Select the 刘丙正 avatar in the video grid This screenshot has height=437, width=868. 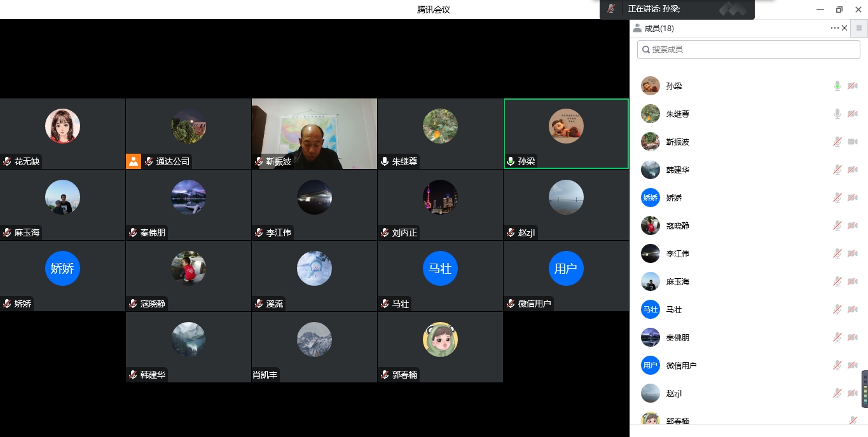[x=440, y=197]
